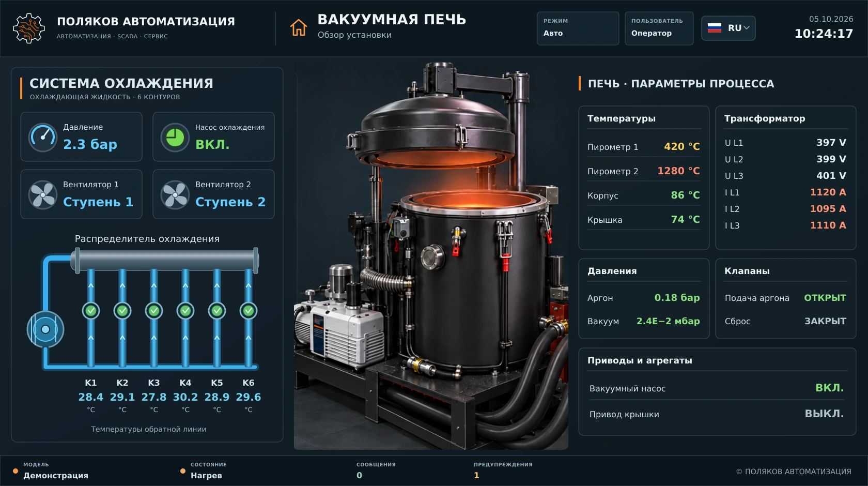This screenshot has width=868, height=486.
Task: Toggle the Подача аргона ОТКРЫТ valve
Action: 825,298
